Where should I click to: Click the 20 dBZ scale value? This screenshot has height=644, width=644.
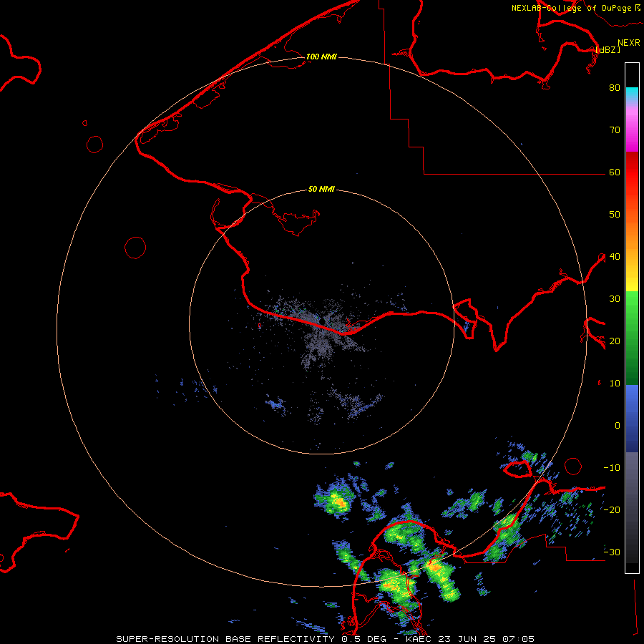tap(615, 341)
